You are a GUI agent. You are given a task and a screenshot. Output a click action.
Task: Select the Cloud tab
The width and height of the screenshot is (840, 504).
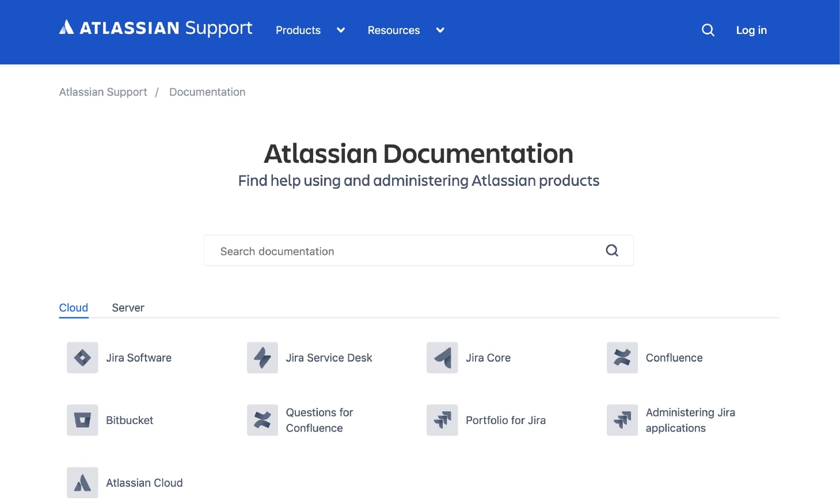(x=74, y=308)
